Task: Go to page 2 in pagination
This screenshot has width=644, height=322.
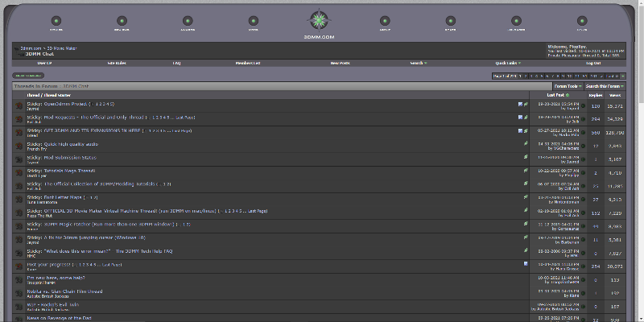Action: (x=526, y=76)
